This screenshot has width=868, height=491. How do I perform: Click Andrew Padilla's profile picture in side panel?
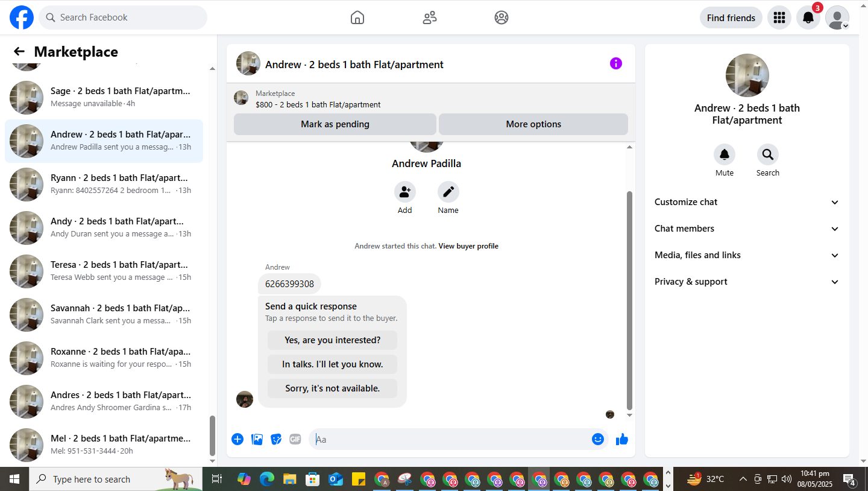pyautogui.click(x=747, y=75)
